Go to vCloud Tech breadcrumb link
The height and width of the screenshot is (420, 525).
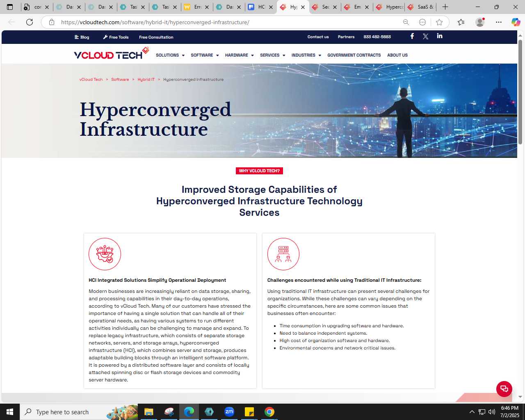pos(91,80)
